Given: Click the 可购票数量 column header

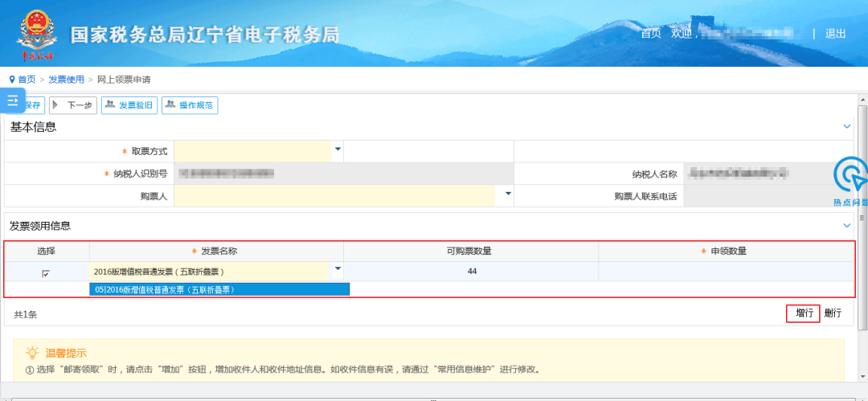Looking at the screenshot, I should pos(471,252).
